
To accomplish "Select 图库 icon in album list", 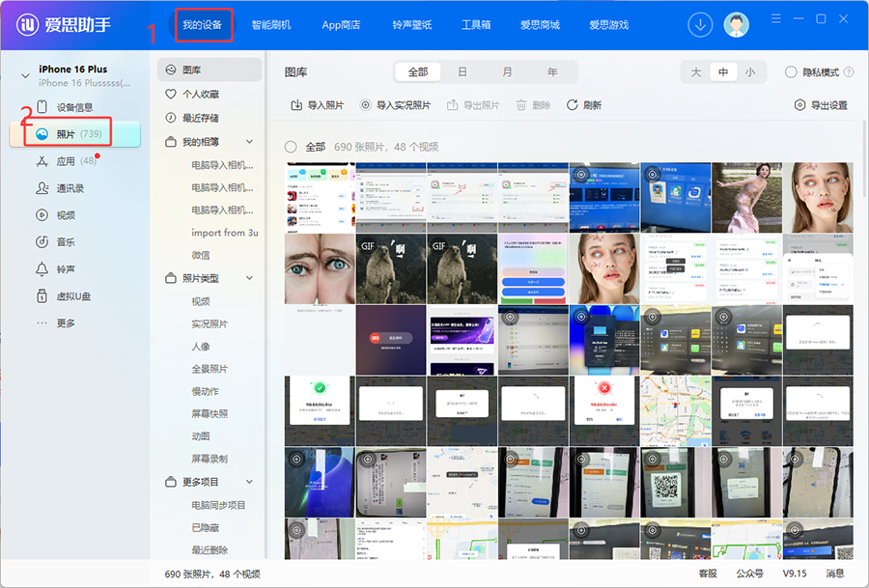I will coord(171,70).
